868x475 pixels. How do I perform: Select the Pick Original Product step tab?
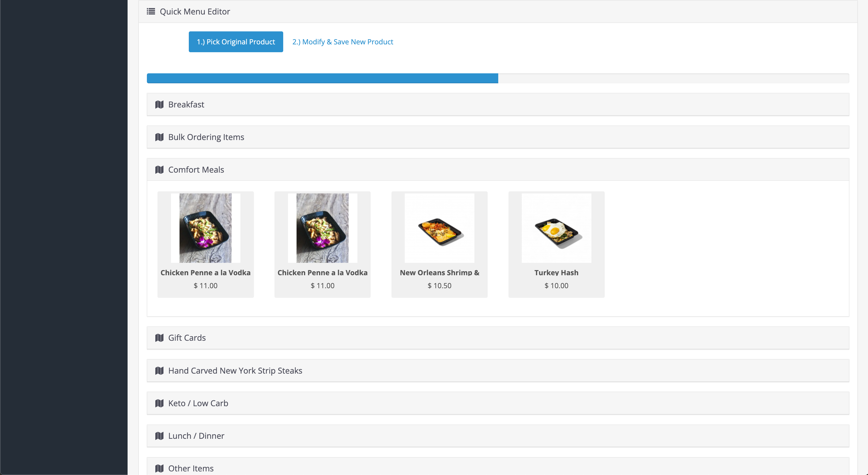coord(236,42)
